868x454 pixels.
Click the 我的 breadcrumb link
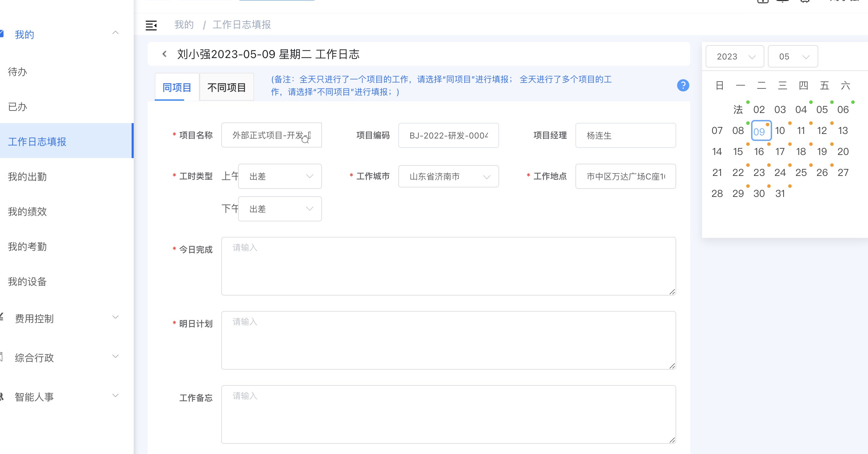(x=184, y=24)
